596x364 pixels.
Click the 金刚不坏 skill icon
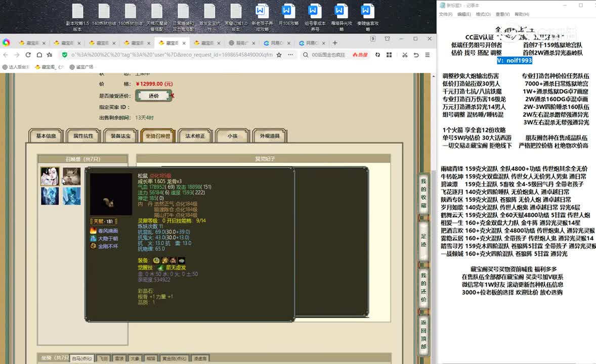(93, 246)
